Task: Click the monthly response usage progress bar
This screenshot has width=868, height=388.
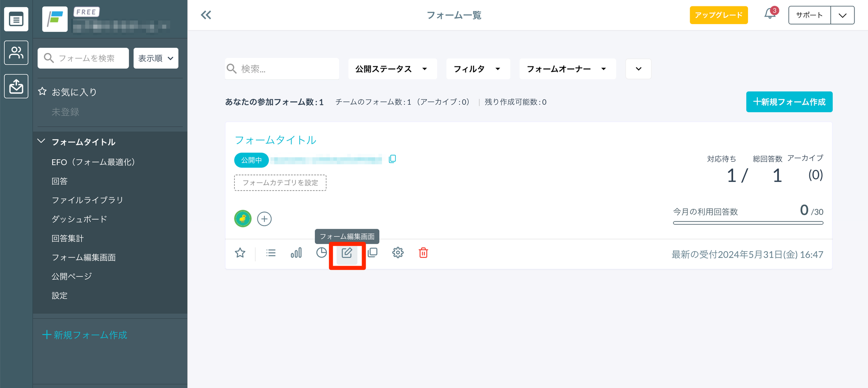Action: point(748,223)
